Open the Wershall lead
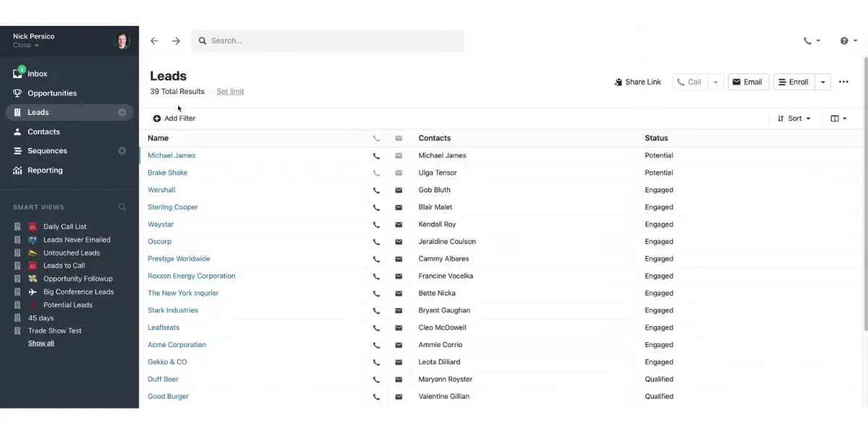The width and height of the screenshot is (868, 434). [161, 190]
